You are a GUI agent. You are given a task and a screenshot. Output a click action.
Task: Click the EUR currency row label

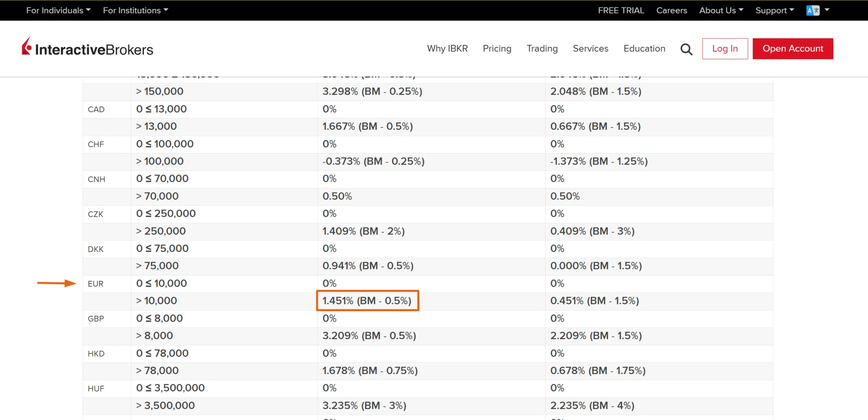pyautogui.click(x=95, y=284)
